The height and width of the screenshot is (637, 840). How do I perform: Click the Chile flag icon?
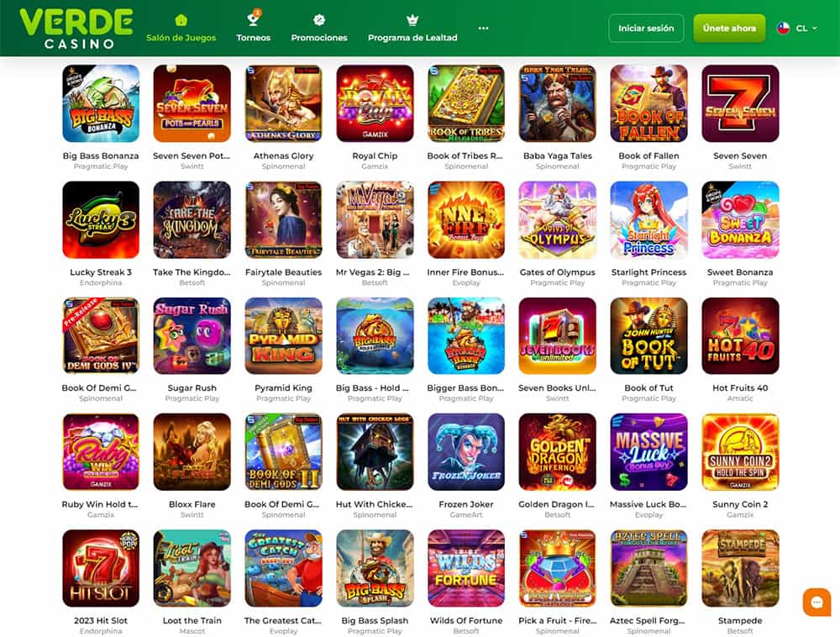[783, 29]
